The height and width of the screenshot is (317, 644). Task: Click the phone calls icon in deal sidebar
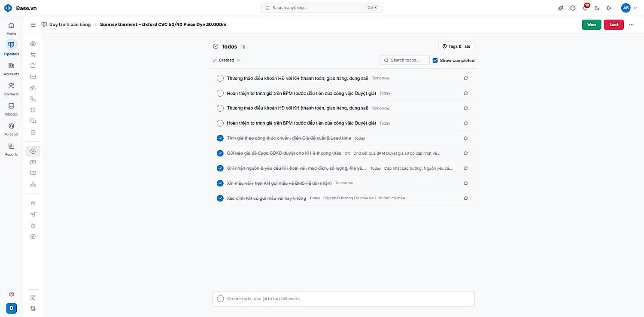pos(33,99)
